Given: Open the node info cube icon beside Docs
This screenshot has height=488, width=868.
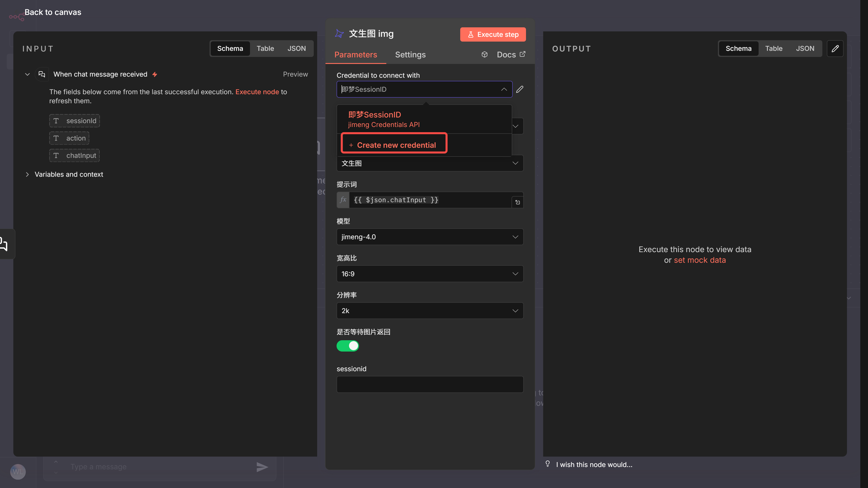Looking at the screenshot, I should (485, 54).
